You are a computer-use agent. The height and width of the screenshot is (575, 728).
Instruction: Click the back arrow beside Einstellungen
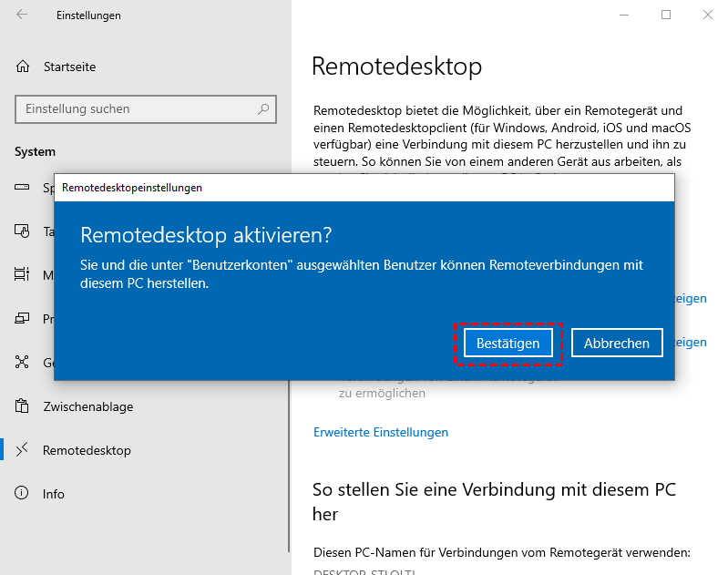[x=22, y=15]
